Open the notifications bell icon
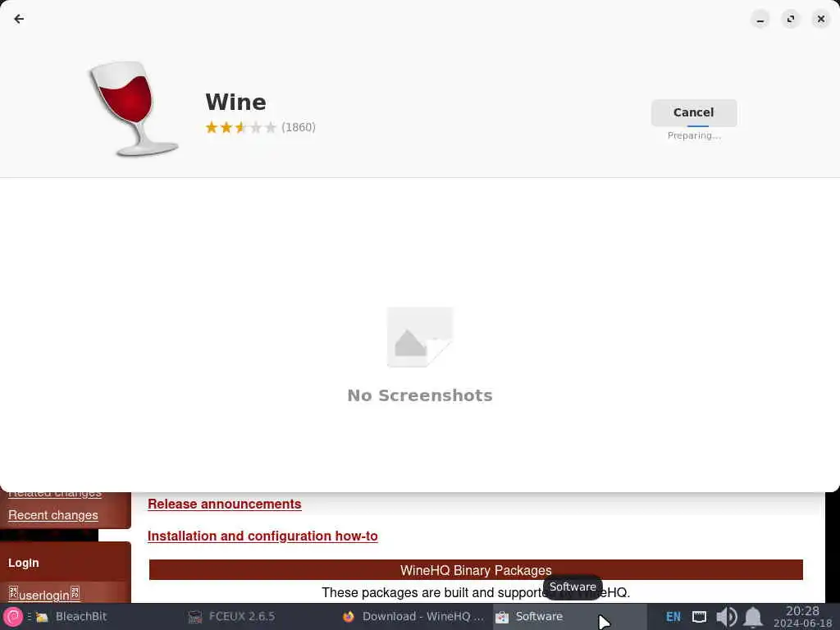840x630 pixels. tap(753, 617)
